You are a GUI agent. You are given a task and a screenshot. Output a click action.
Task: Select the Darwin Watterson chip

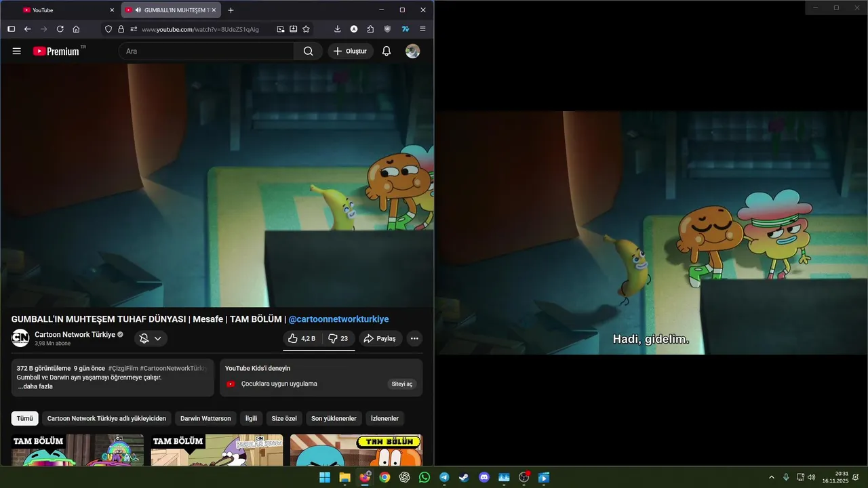coord(205,418)
